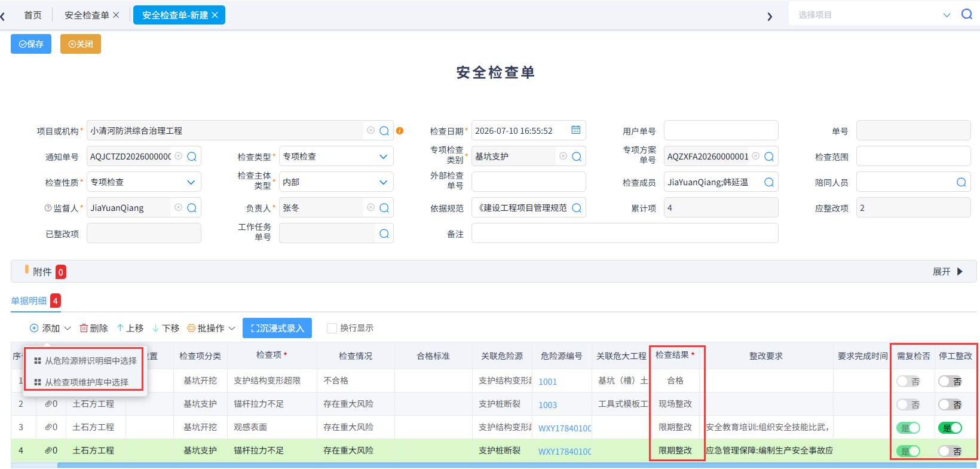The width and height of the screenshot is (980, 469).
Task: Clear the 负责人 field value
Action: [x=370, y=207]
